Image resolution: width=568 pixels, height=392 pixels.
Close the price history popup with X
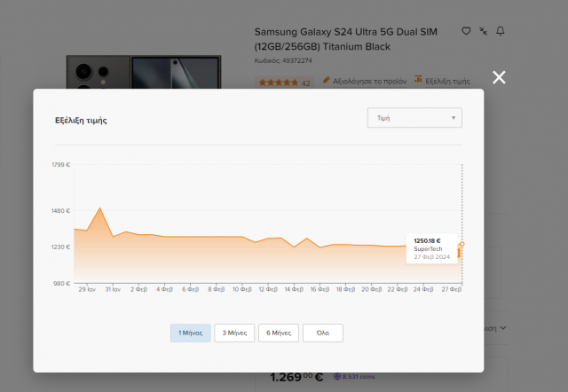[499, 77]
